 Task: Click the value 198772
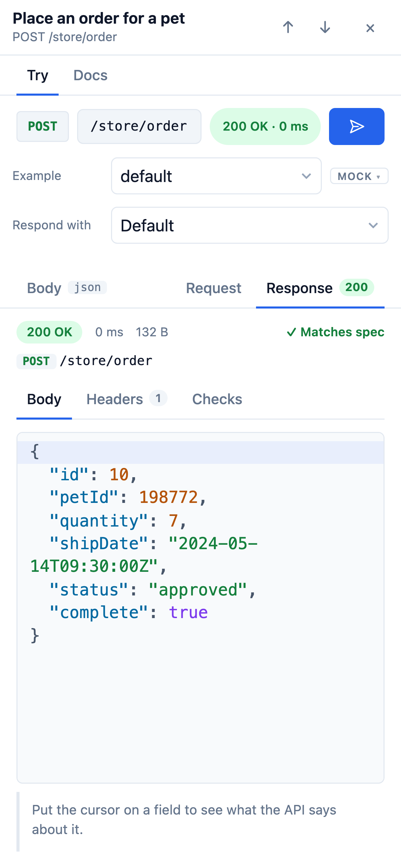pyautogui.click(x=169, y=497)
